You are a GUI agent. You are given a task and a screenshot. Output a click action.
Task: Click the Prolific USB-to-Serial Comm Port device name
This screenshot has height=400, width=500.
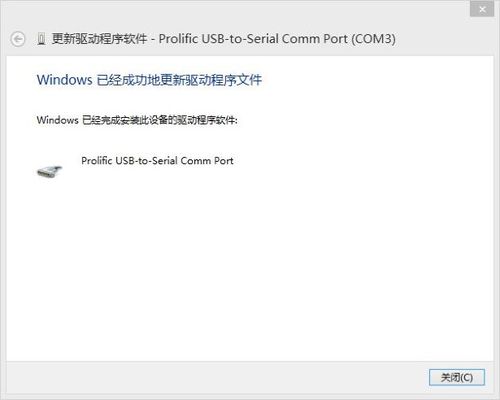pos(157,161)
